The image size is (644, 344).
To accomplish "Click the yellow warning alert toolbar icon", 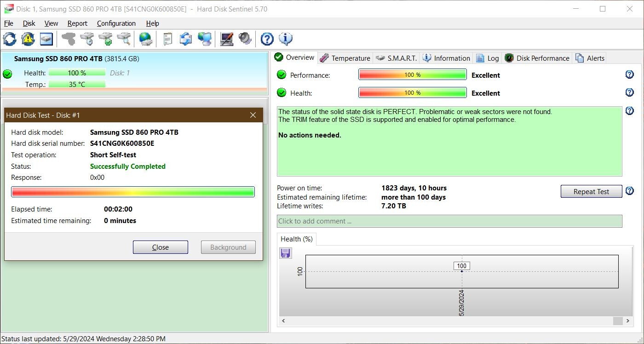I will pyautogui.click(x=28, y=39).
